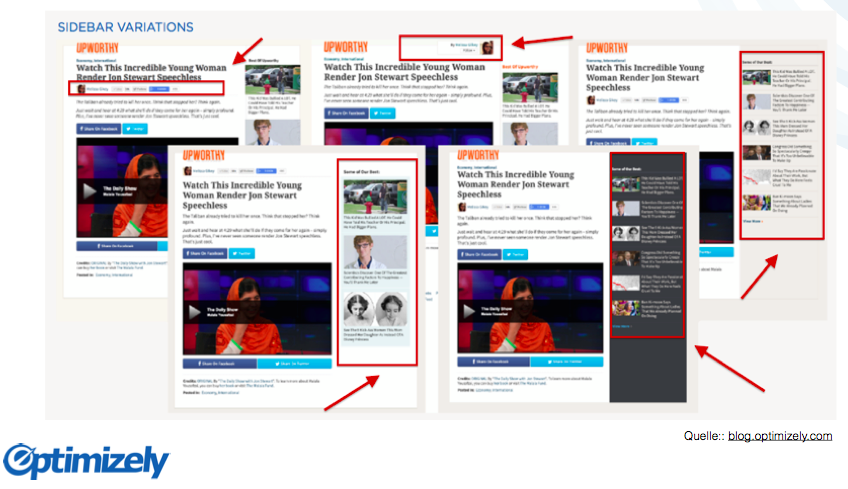Click Upworthy logo above the red-boxed byline variation
The image size is (848, 489).
(x=97, y=48)
